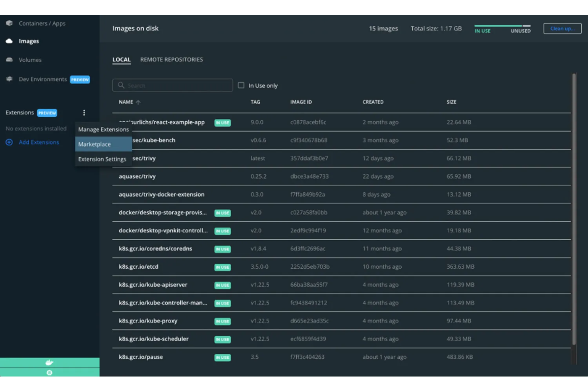Open the Volumes panel

[30, 60]
